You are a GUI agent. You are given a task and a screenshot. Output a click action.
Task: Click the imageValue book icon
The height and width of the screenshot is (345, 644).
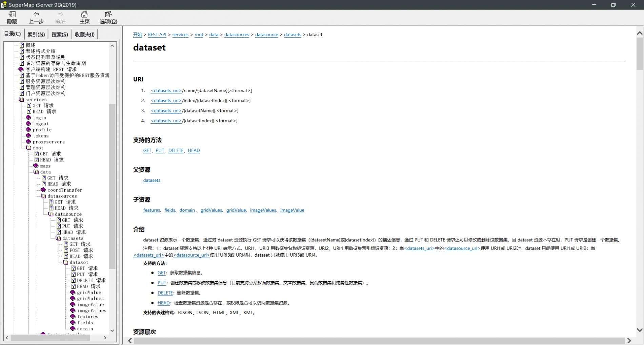[x=73, y=304]
